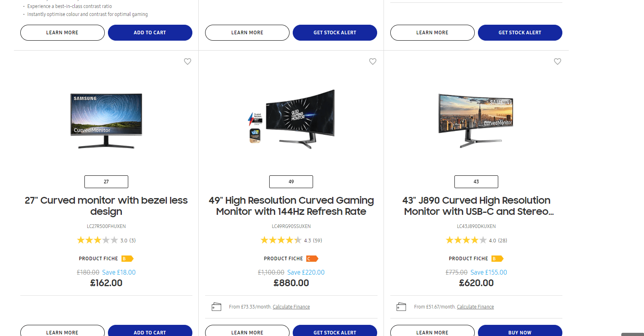The width and height of the screenshot is (644, 336).
Task: Favorite the 49" gaming monitor with heart
Action: coord(373,61)
